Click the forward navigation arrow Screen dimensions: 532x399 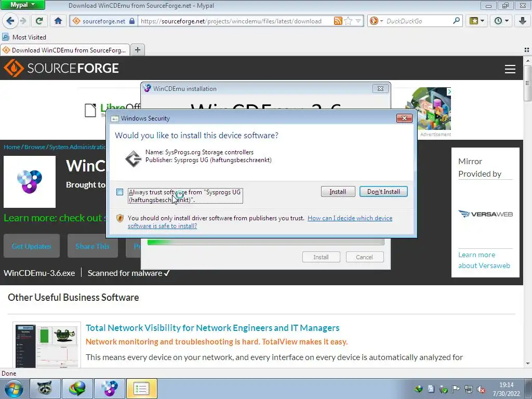pyautogui.click(x=23, y=21)
